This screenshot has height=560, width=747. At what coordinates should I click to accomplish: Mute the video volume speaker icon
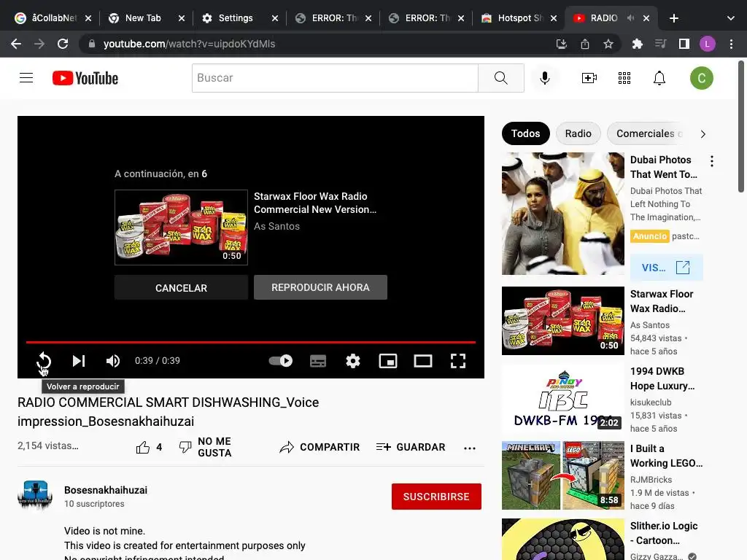click(113, 361)
